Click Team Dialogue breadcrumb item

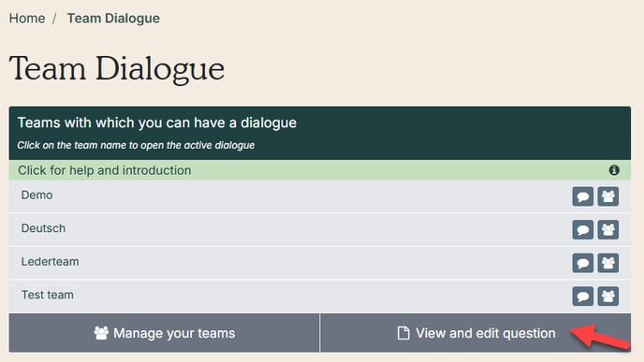pyautogui.click(x=113, y=18)
